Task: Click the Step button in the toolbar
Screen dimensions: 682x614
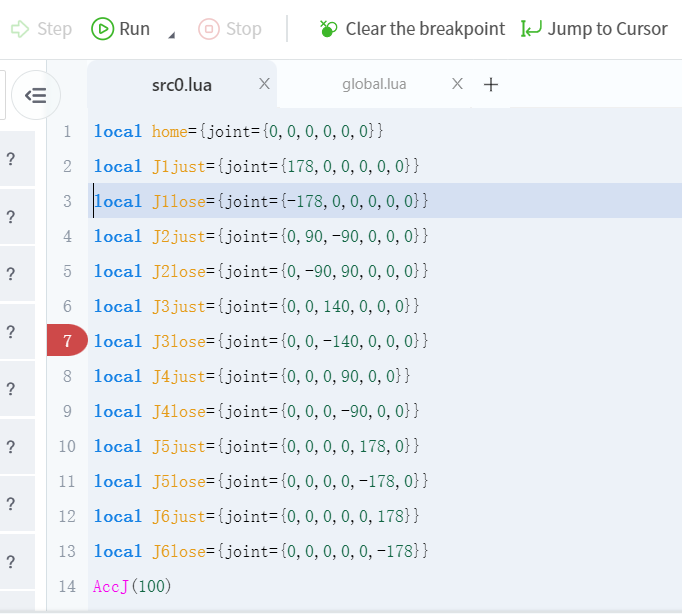Action: pos(42,29)
